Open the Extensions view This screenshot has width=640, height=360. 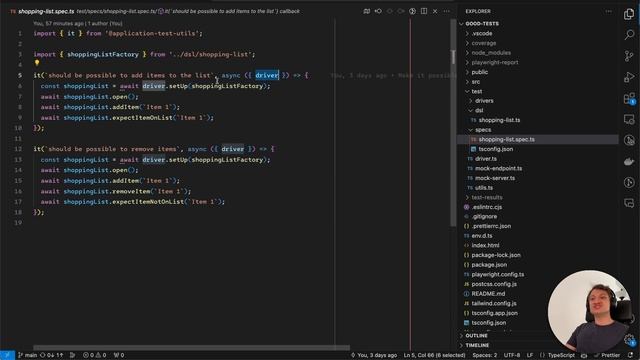point(629,98)
